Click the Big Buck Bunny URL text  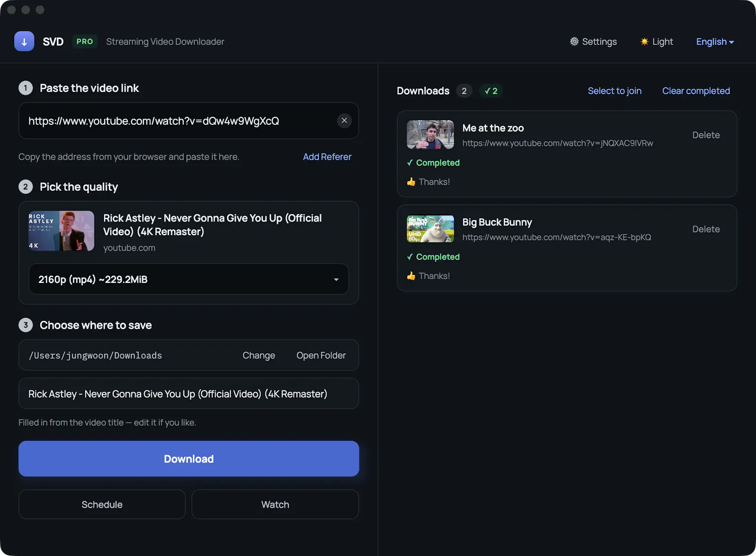click(x=557, y=237)
